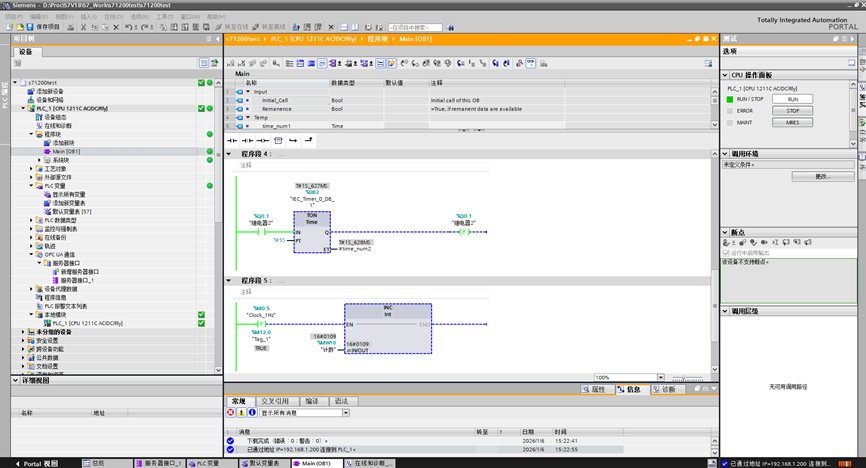Switch to Portal 视图
Viewport: 866px width, 468px height.
pyautogui.click(x=36, y=464)
